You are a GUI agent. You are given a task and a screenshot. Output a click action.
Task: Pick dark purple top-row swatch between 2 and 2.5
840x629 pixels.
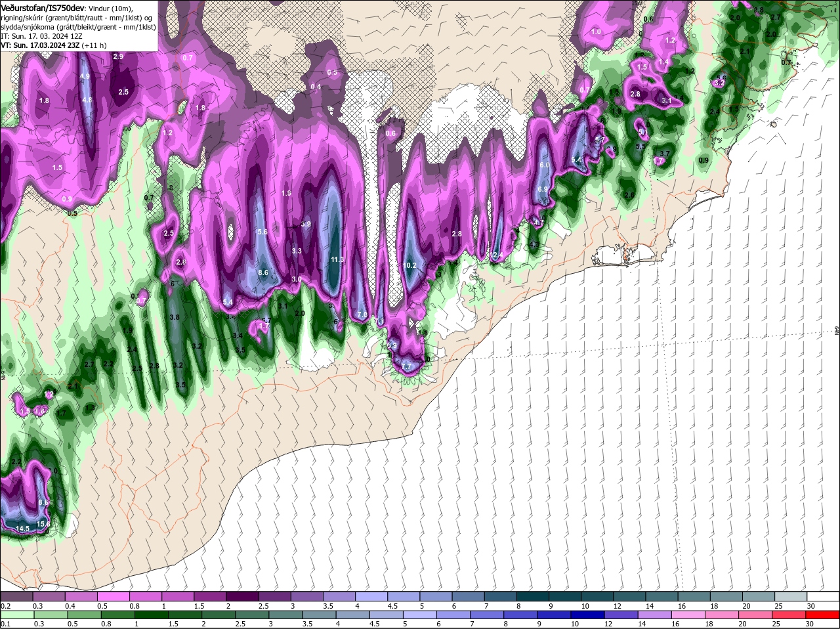click(x=242, y=596)
